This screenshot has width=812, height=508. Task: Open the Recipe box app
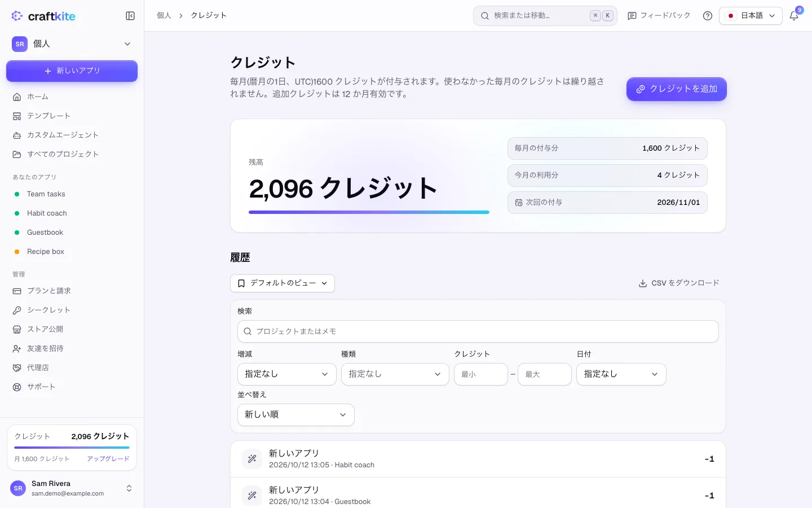(x=72, y=252)
